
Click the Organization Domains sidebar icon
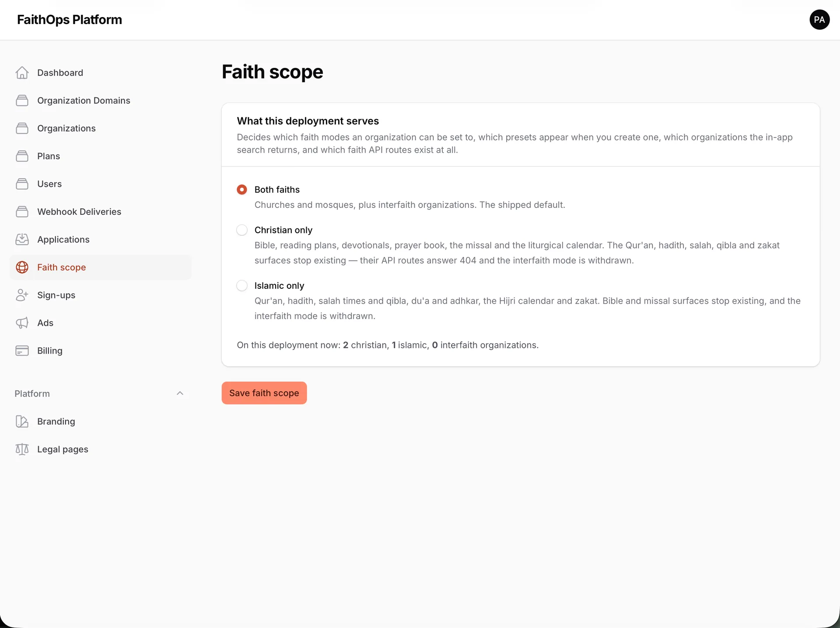pyautogui.click(x=22, y=101)
